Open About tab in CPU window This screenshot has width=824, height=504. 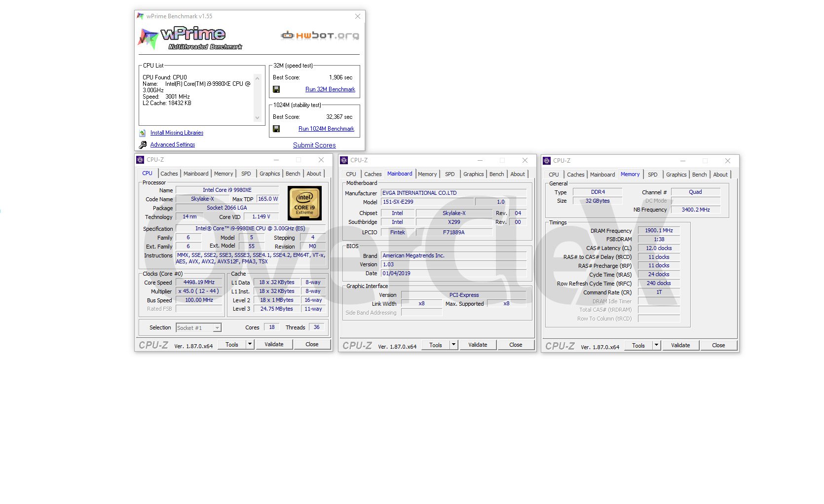314,174
